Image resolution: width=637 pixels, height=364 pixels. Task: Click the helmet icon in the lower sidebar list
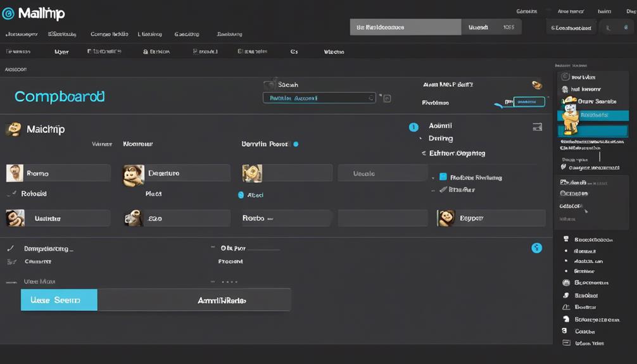[x=566, y=319]
